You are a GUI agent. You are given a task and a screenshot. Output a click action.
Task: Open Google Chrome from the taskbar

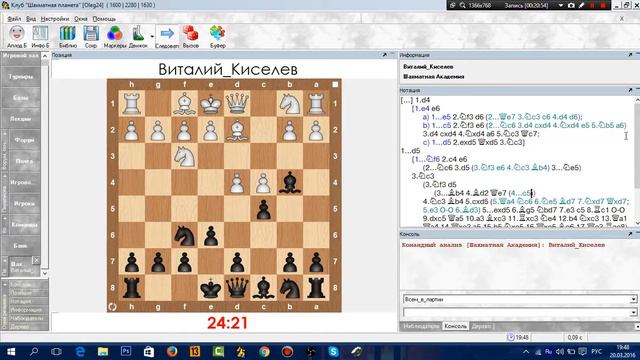click(x=264, y=351)
